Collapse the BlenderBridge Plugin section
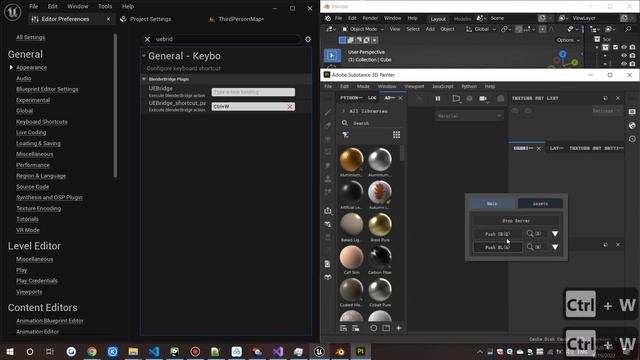 (144, 79)
